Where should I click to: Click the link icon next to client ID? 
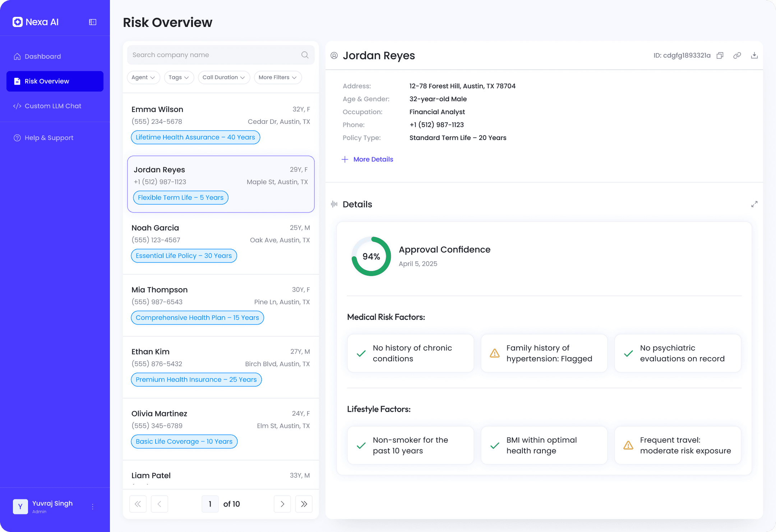click(x=737, y=55)
